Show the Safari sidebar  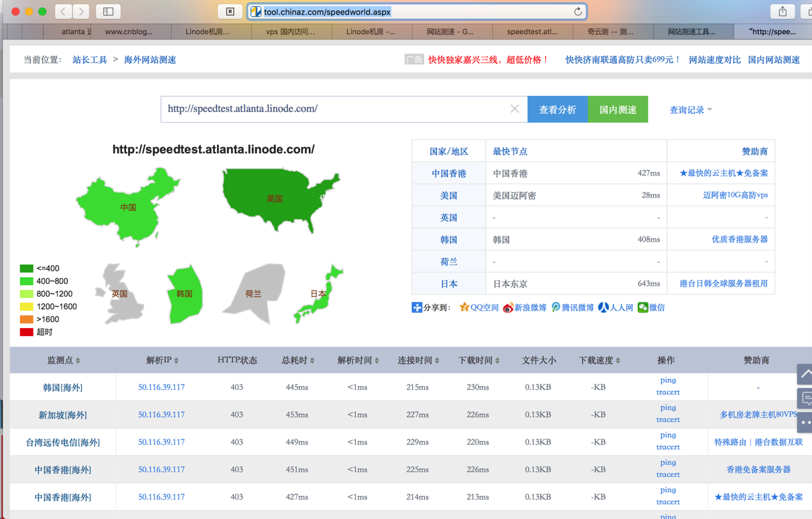[x=108, y=11]
